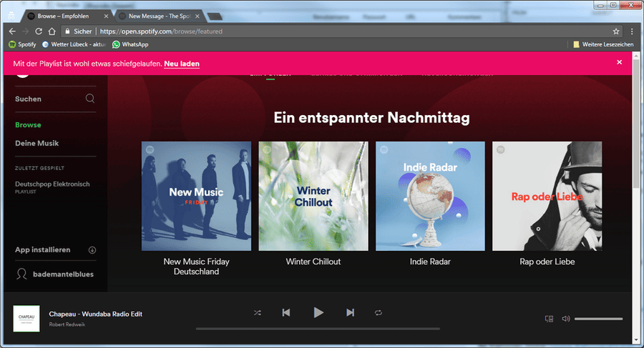Image resolution: width=644 pixels, height=348 pixels.
Task: Click New Music Friday Deutschland title
Action: [x=196, y=267]
